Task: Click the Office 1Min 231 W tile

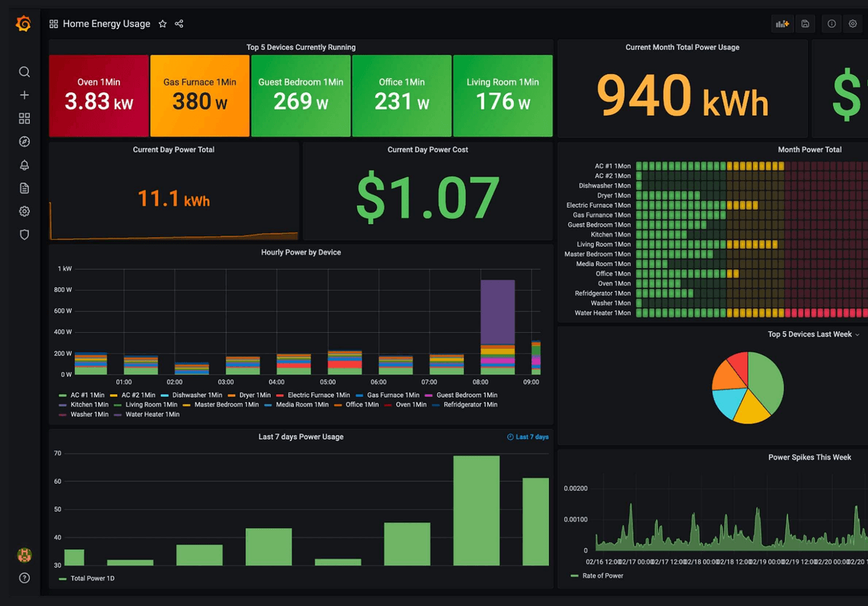Action: pos(402,95)
